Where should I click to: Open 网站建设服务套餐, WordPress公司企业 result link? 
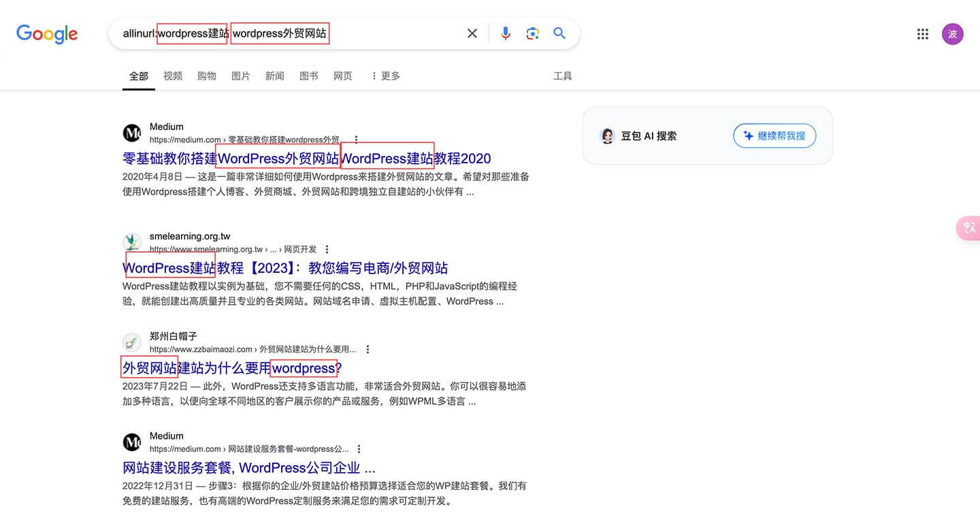(249, 468)
